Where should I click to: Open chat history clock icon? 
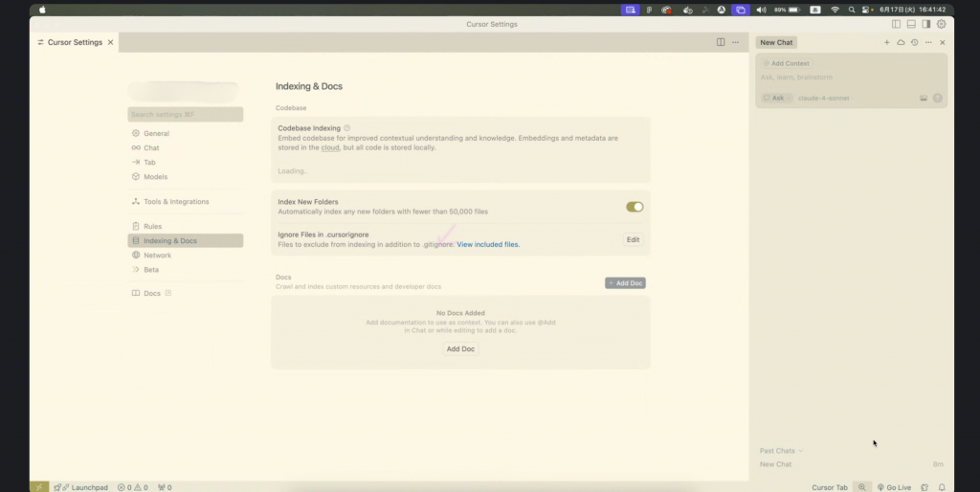pos(915,43)
